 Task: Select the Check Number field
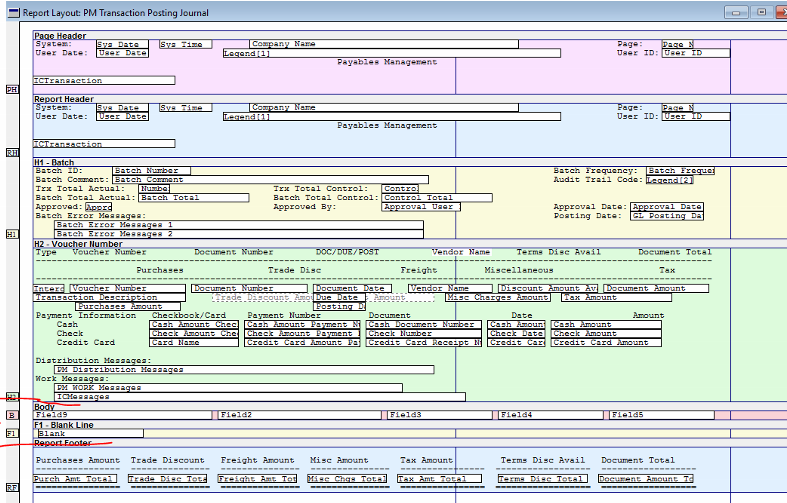point(424,333)
